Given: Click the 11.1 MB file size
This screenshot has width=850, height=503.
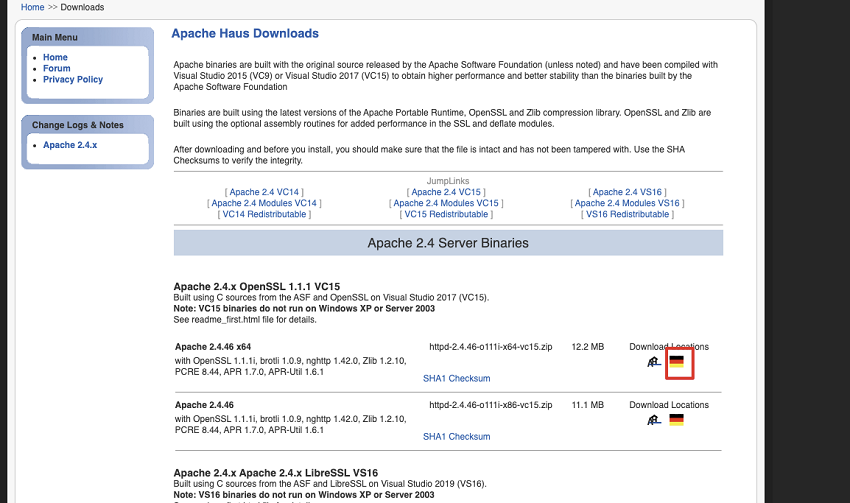Looking at the screenshot, I should pos(588,405).
